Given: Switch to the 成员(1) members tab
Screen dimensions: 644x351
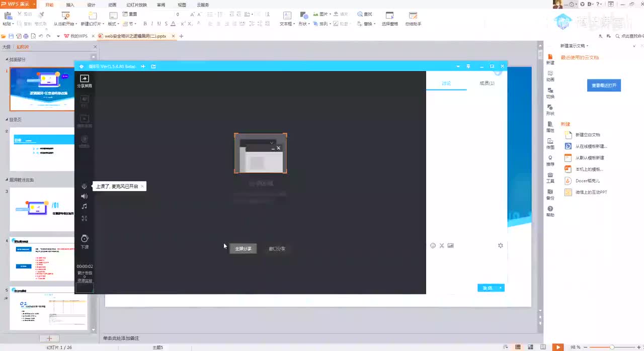Looking at the screenshot, I should [487, 83].
